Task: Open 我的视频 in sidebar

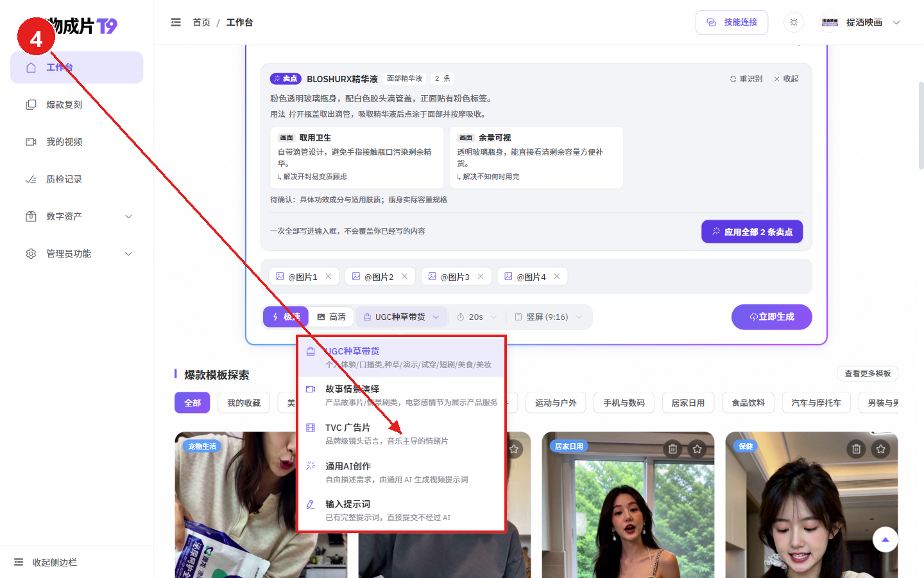Action: [76, 142]
